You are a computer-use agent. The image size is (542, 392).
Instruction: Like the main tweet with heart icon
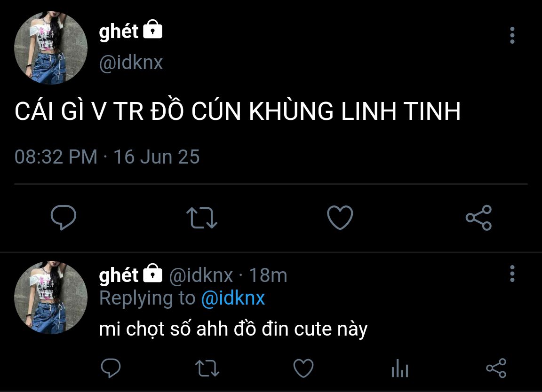340,217
